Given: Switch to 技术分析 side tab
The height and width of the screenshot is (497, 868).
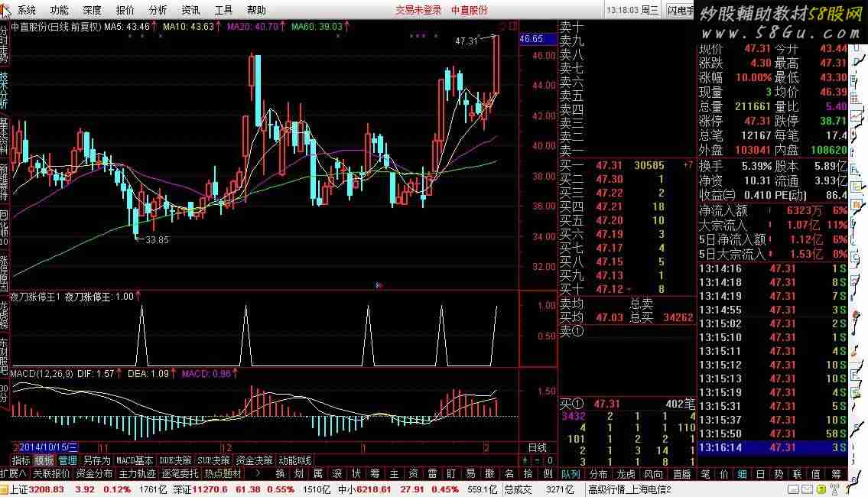Looking at the screenshot, I should [x=5, y=90].
